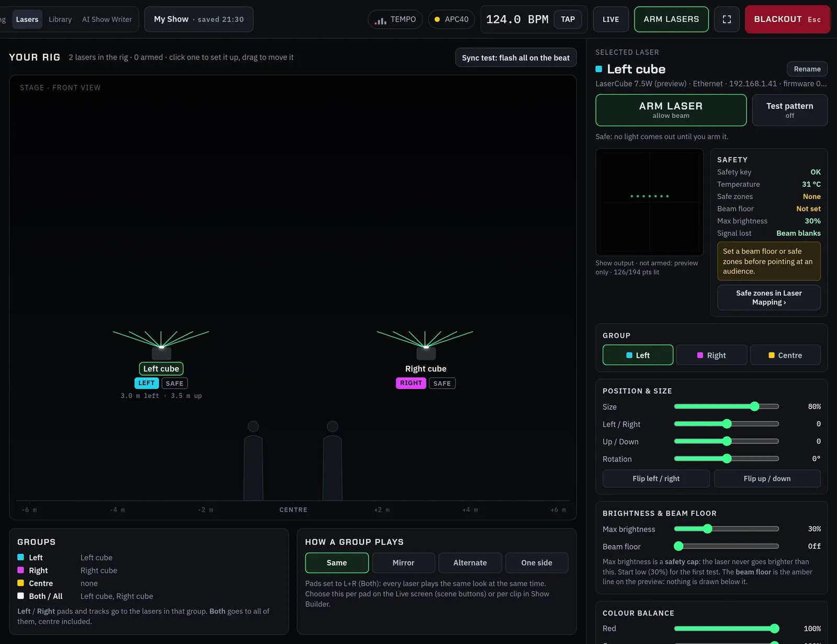Viewport: 837px width, 644px height.
Task: Click the yellow Centre swatch in Groups list
Action: click(x=21, y=583)
